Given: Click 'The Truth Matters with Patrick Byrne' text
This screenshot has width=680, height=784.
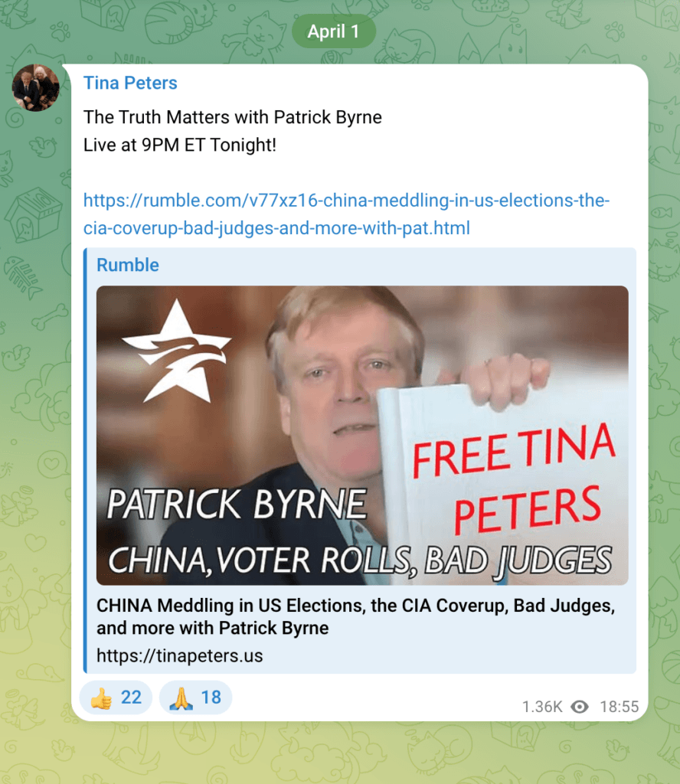Looking at the screenshot, I should tap(233, 117).
